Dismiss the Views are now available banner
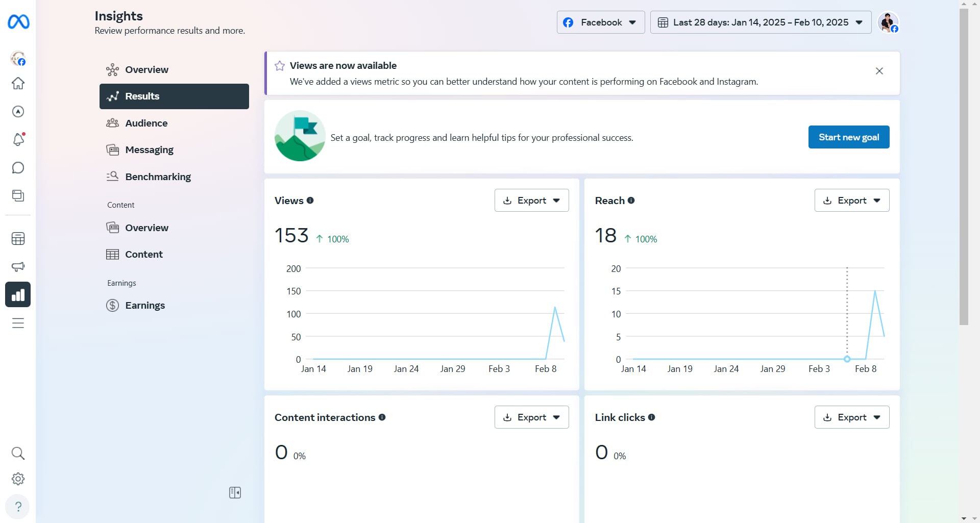980x523 pixels. 879,71
